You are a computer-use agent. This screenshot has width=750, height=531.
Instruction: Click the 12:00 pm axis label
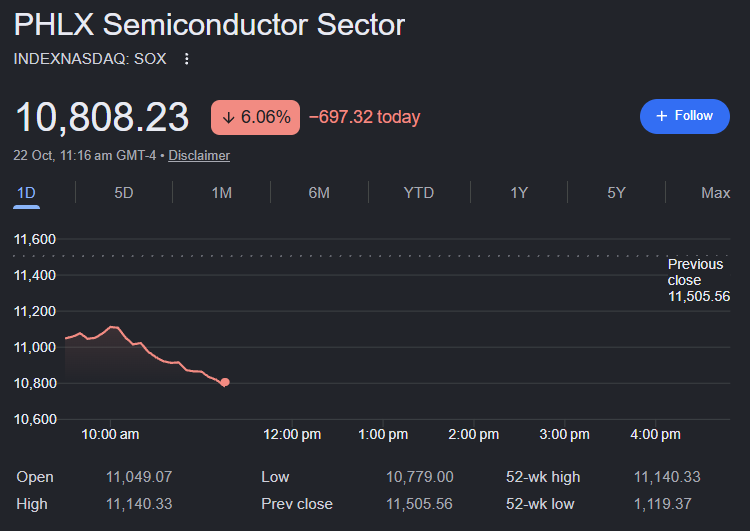292,434
